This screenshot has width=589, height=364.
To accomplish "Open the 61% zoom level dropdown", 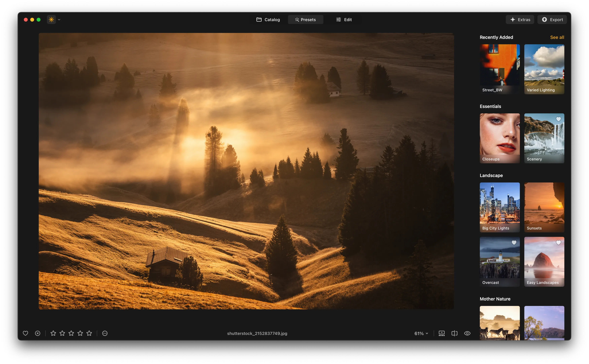I will click(421, 333).
